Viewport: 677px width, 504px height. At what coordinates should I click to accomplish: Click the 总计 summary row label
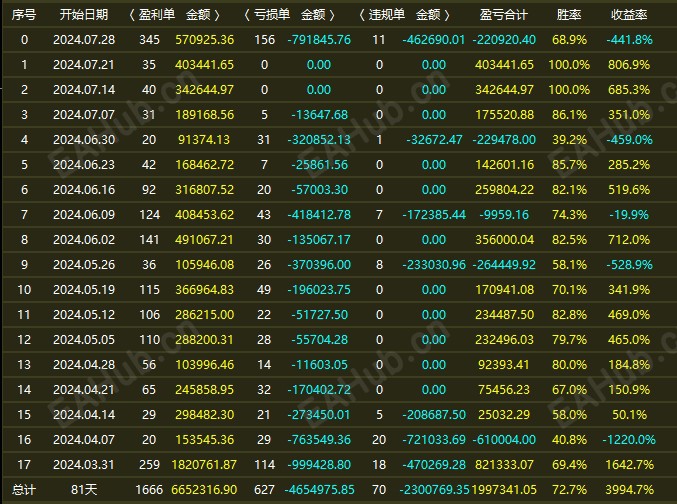(x=24, y=490)
